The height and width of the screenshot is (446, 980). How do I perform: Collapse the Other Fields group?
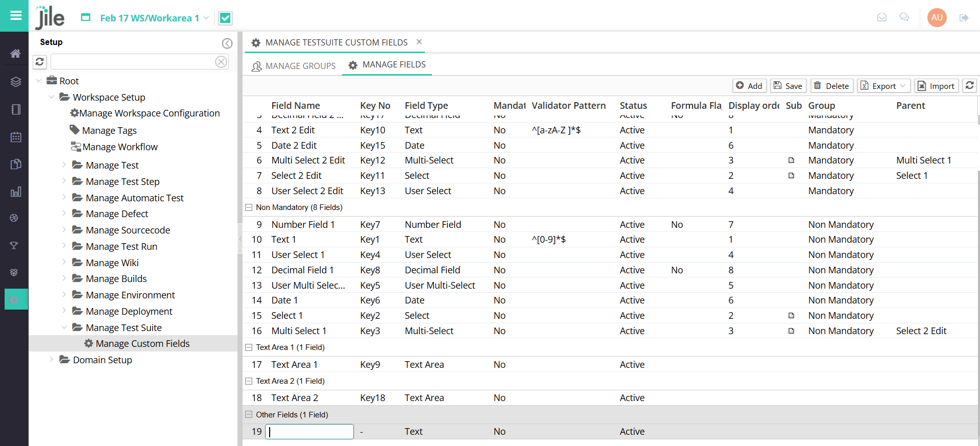(249, 415)
